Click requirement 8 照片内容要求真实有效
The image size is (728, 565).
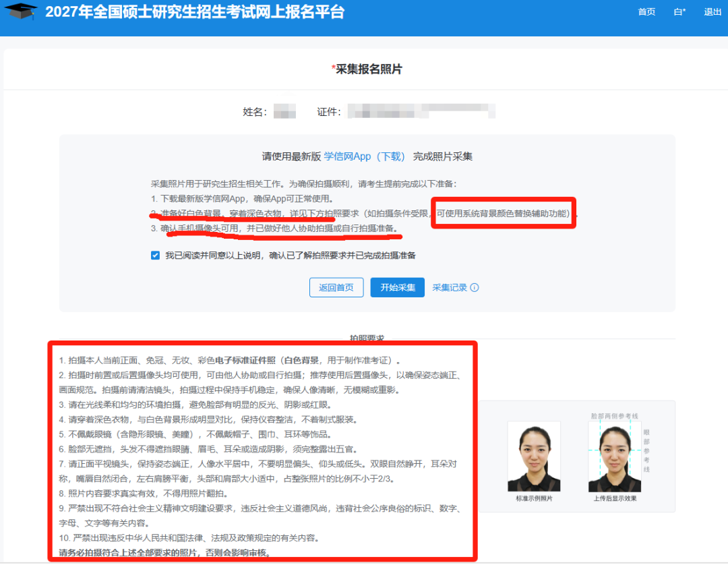[x=143, y=494]
